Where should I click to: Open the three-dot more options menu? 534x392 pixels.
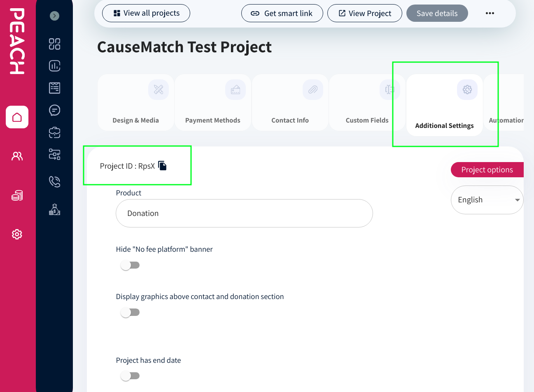tap(490, 13)
